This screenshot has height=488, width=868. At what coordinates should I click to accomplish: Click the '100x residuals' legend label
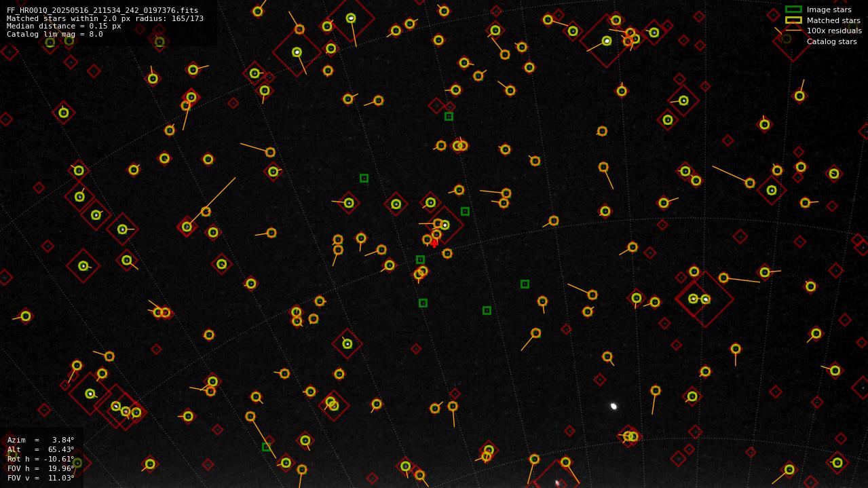click(834, 31)
